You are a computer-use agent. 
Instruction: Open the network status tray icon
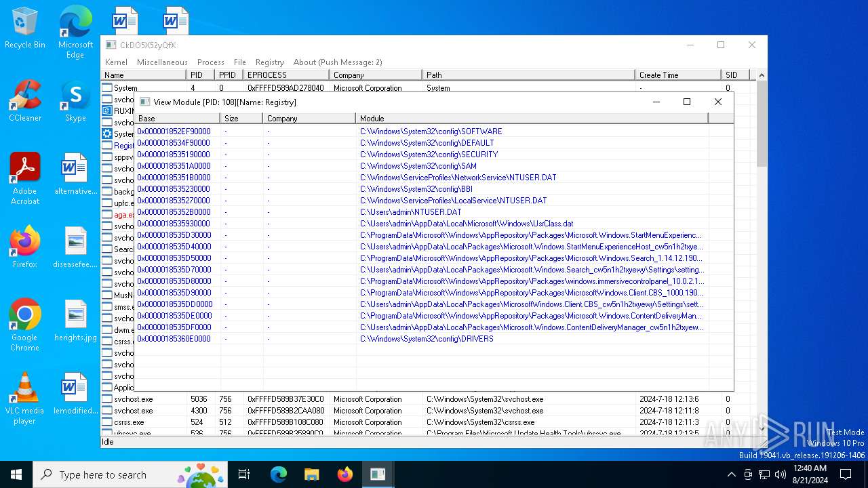click(764, 474)
